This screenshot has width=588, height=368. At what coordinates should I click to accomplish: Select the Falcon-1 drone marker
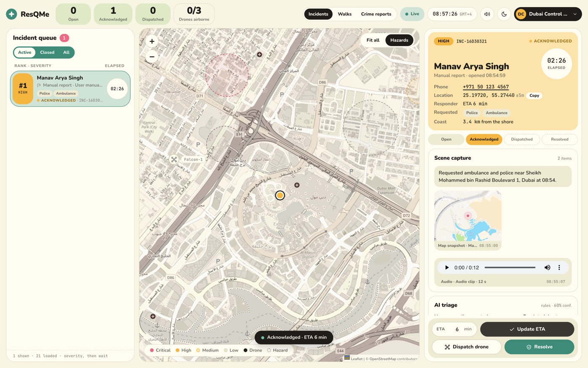[x=174, y=159]
